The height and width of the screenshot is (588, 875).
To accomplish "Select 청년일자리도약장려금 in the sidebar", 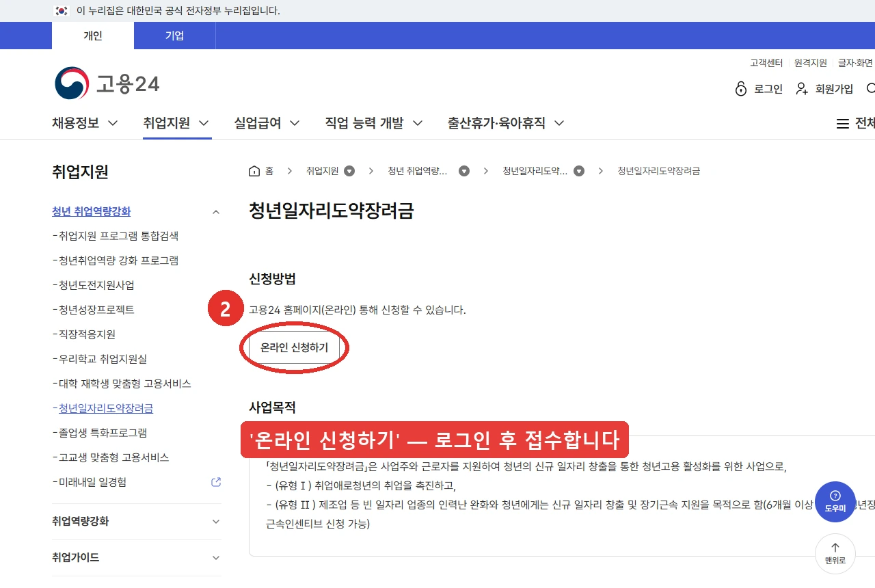I will (105, 408).
